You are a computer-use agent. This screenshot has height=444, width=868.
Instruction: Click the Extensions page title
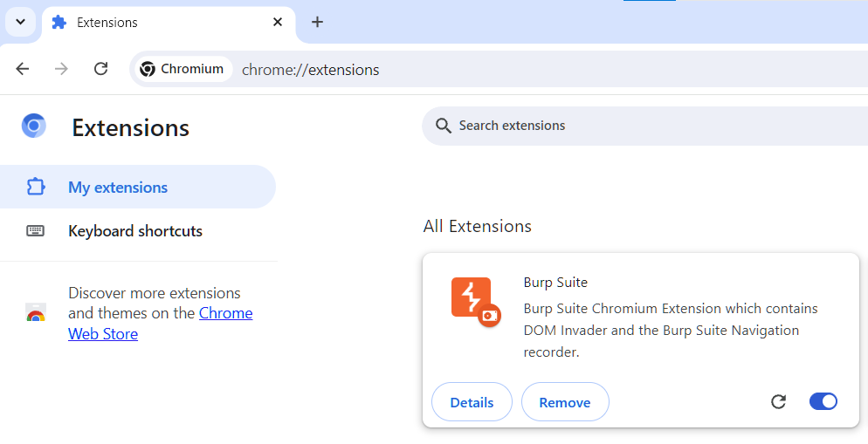[131, 127]
